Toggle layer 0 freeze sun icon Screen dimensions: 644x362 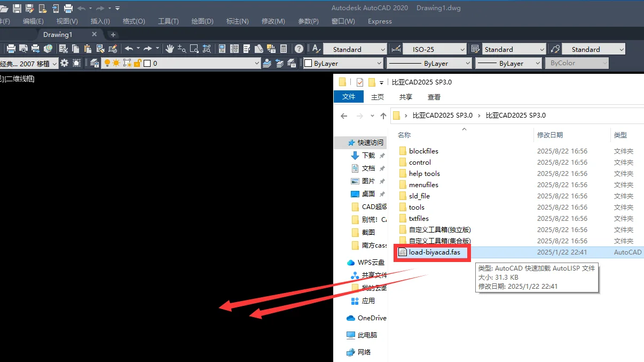[116, 63]
